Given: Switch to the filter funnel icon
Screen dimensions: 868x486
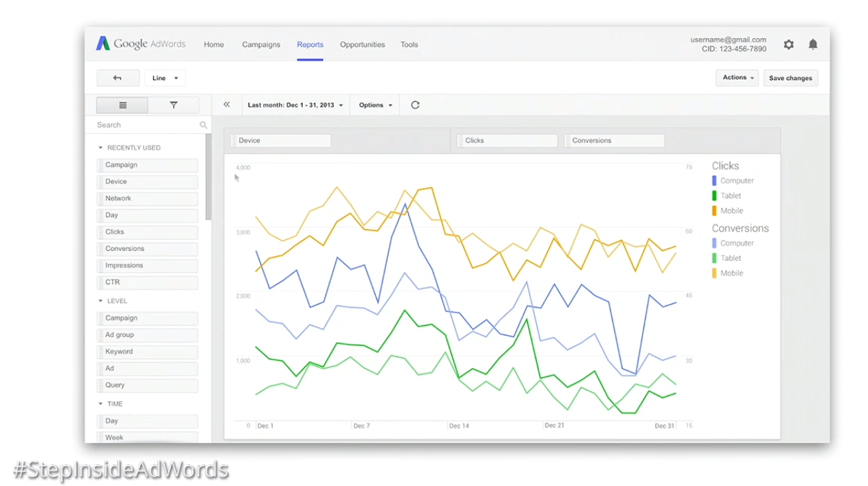Looking at the screenshot, I should (x=173, y=105).
